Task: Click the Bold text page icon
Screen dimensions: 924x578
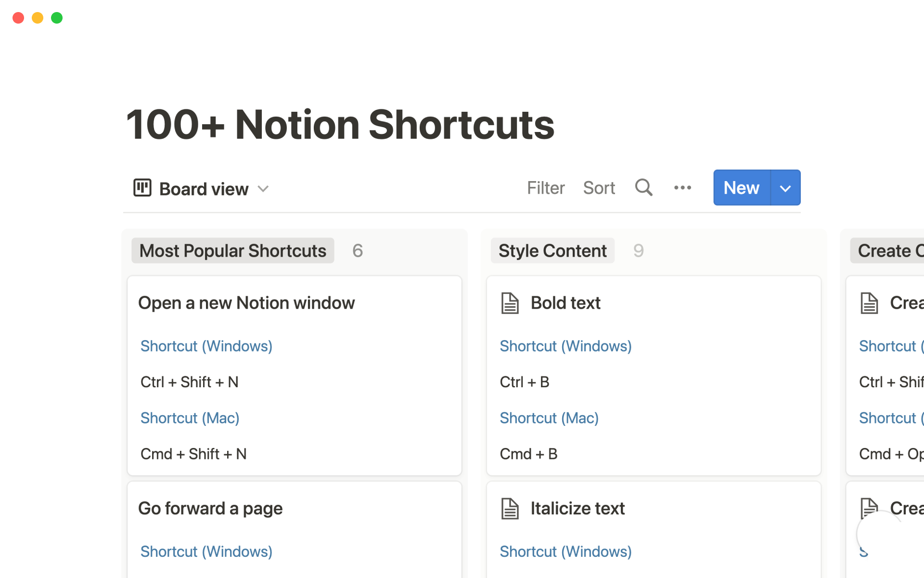Action: pos(510,303)
